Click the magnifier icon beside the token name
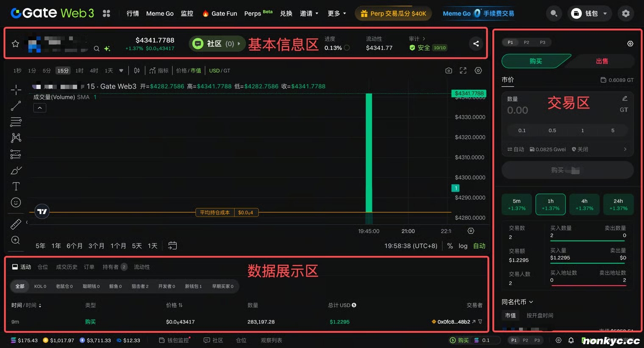Screen dimensions: 644x348 (97, 49)
